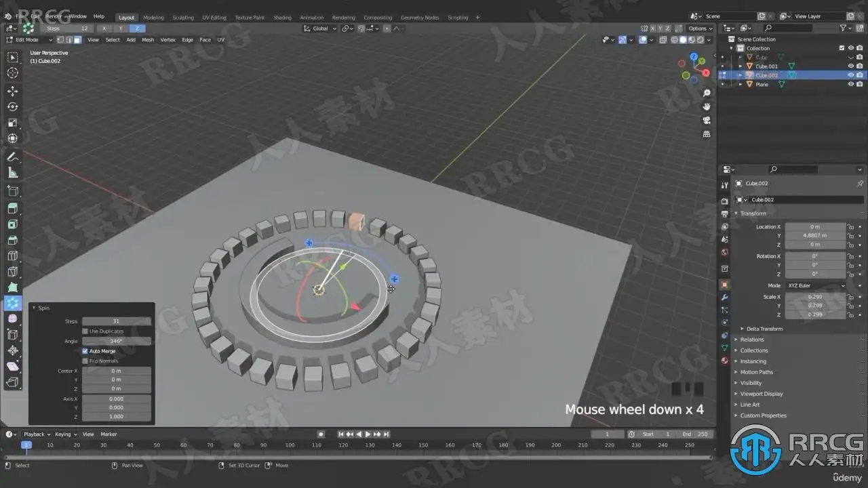Viewport: 868px width, 488px height.
Task: Open the Vertex menu
Action: coord(168,40)
